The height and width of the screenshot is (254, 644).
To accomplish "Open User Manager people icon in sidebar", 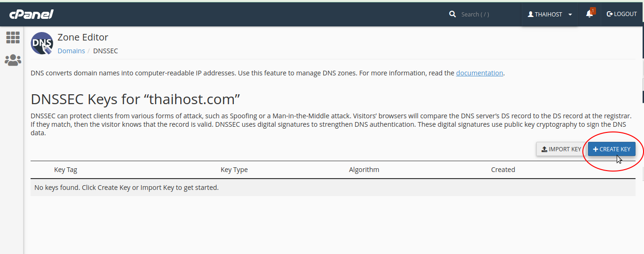I will [13, 60].
